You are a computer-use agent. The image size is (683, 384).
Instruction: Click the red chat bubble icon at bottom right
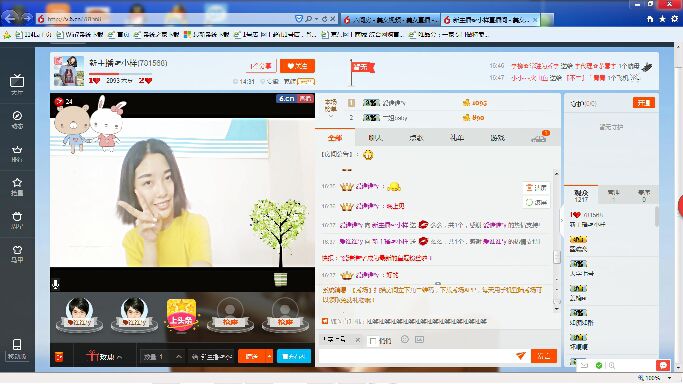point(663,365)
